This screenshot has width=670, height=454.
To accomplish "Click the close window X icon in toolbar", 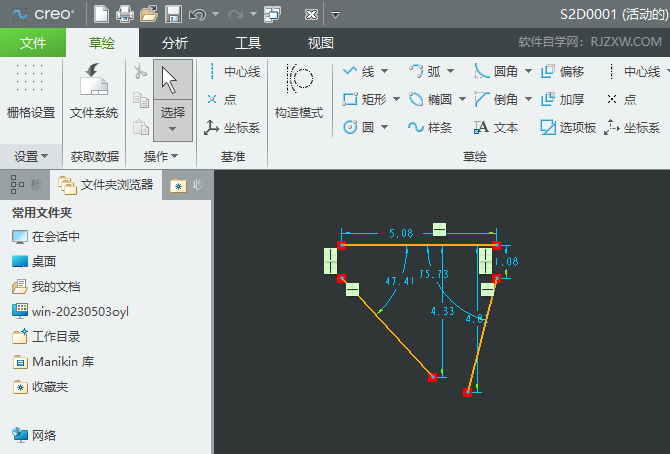I will [311, 15].
